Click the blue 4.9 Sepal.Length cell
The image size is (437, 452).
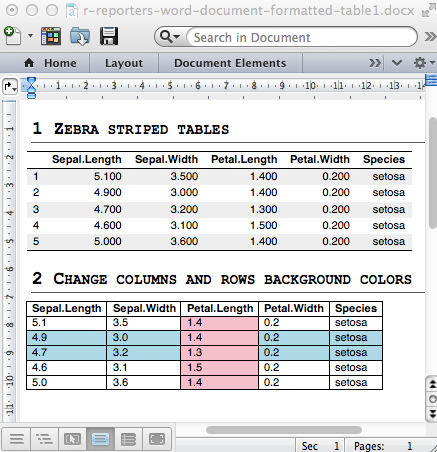click(x=66, y=337)
